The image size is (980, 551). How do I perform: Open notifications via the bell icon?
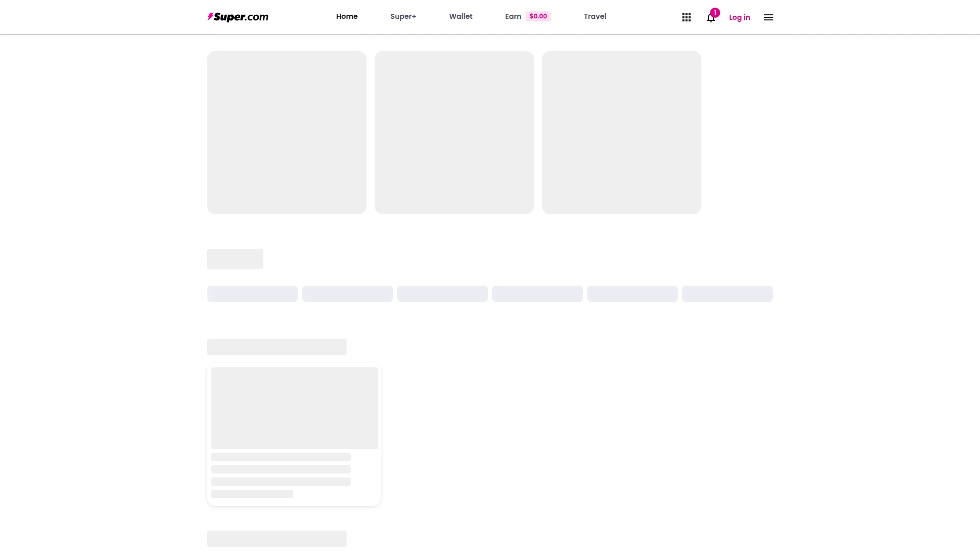point(711,17)
